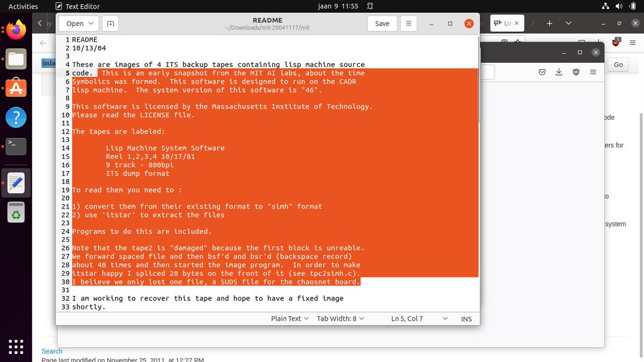Open Downloads in middle Firefox window
Image resolution: width=644 pixels, height=362 pixels.
click(x=559, y=72)
